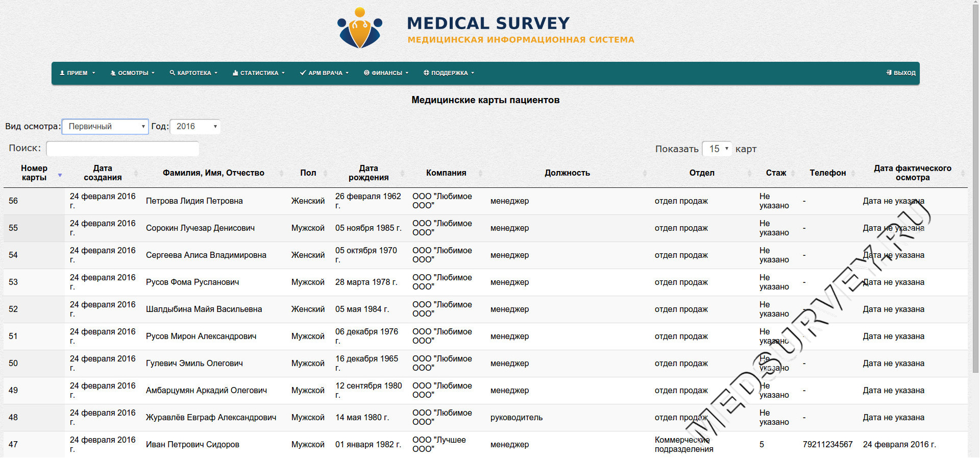Click the Выход logout button

point(901,73)
